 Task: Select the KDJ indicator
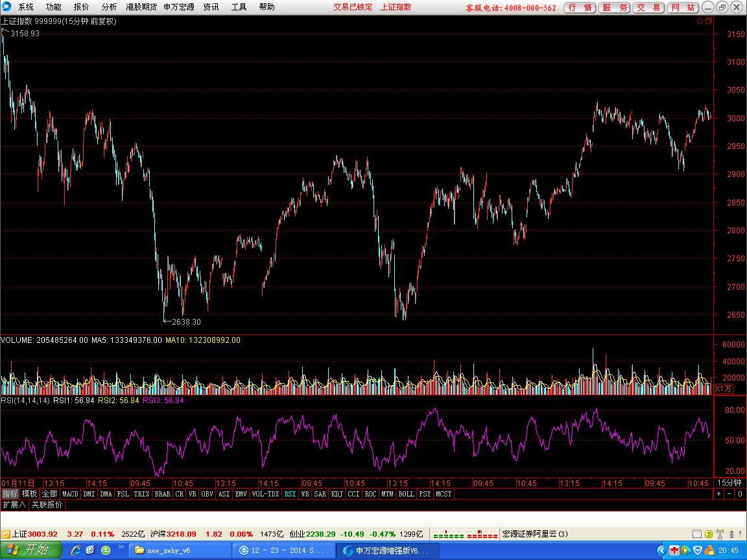pos(337,494)
